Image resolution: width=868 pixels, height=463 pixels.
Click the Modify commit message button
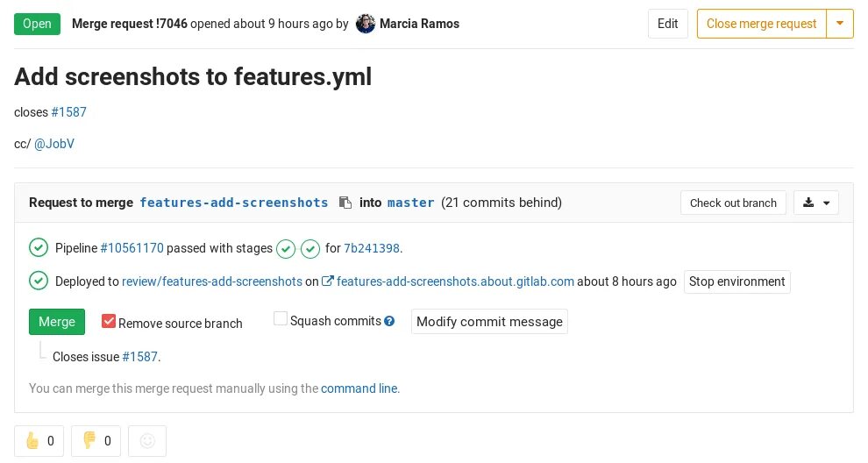tap(489, 322)
